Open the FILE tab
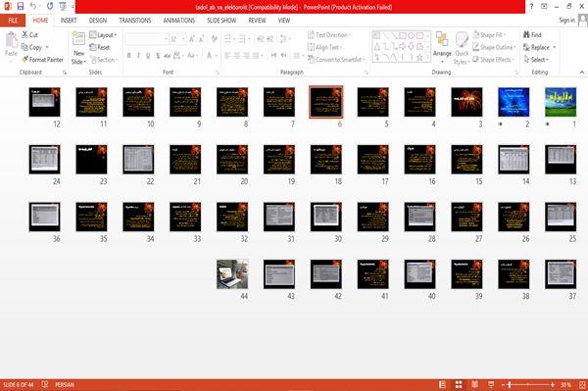Screen dimensions: 588x391 tap(13, 21)
